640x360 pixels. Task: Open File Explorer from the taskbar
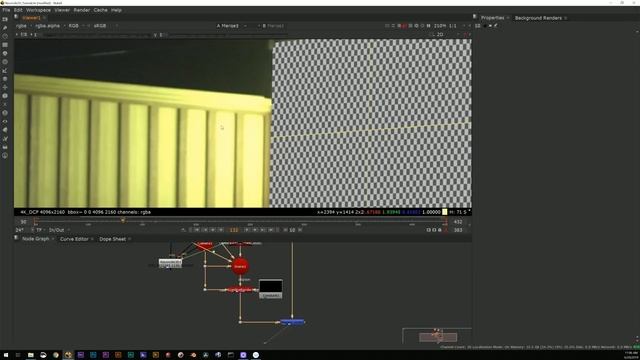tap(31, 355)
